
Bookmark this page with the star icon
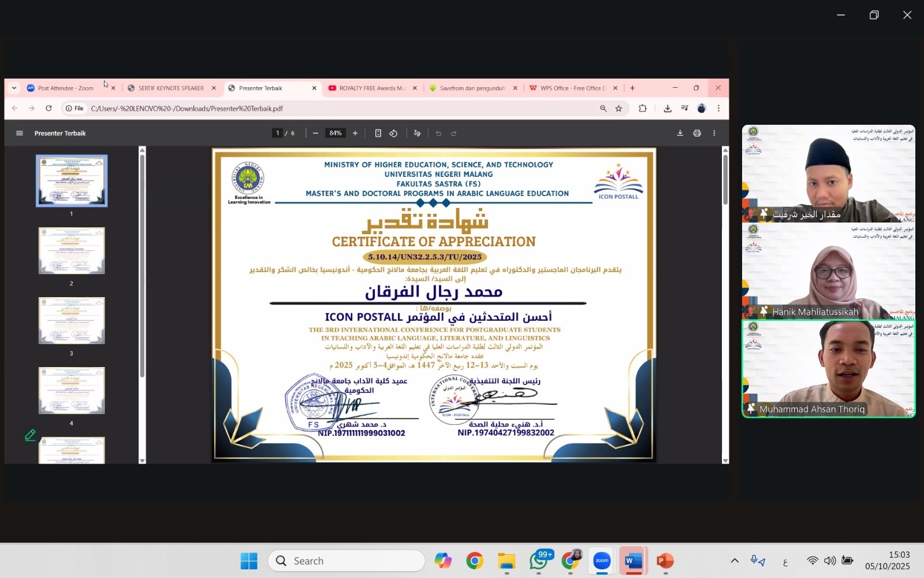point(619,109)
